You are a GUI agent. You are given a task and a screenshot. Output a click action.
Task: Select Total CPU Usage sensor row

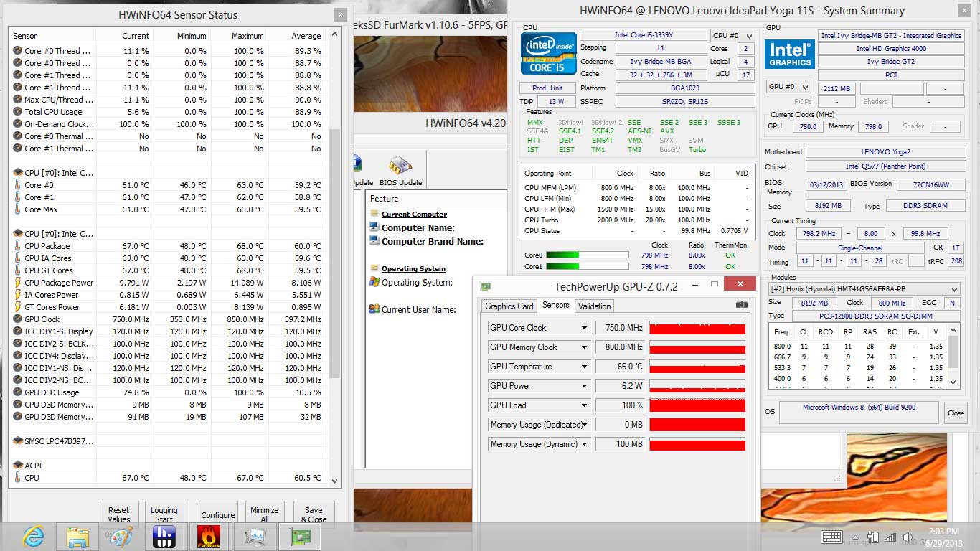[169, 112]
